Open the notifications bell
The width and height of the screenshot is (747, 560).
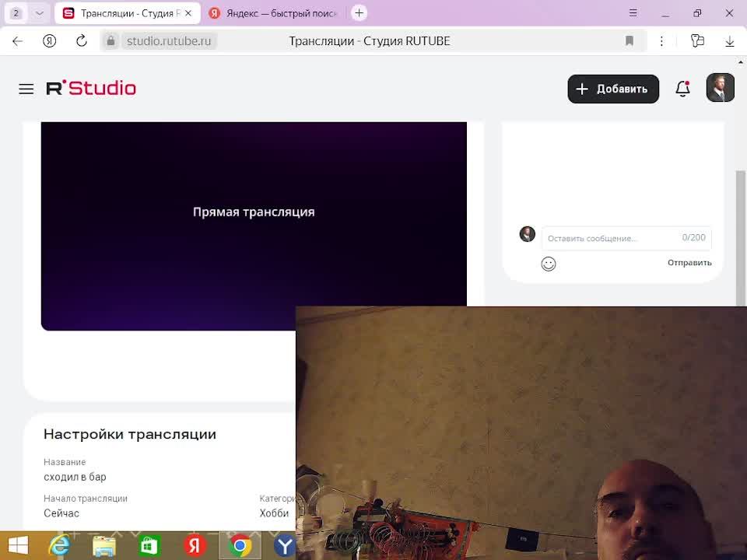[682, 89]
